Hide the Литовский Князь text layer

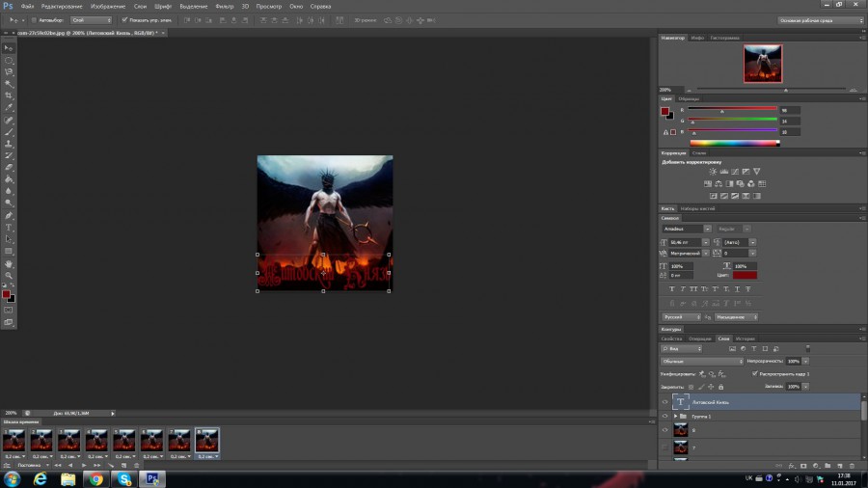pos(665,402)
